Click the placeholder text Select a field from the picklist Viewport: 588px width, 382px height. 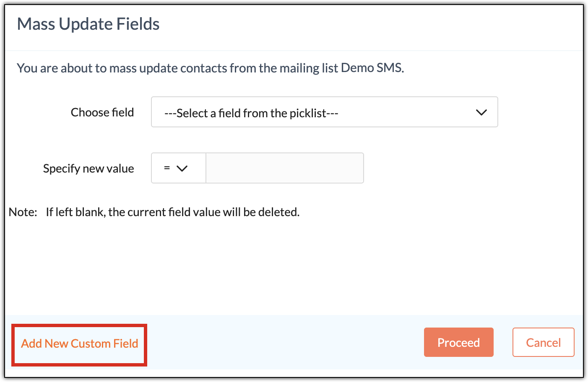[251, 113]
